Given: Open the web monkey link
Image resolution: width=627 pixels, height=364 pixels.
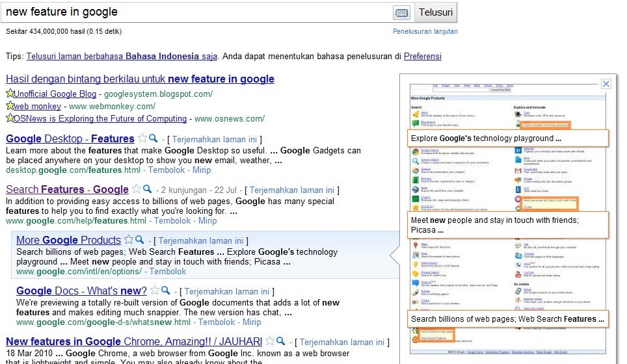Looking at the screenshot, I should (x=38, y=107).
